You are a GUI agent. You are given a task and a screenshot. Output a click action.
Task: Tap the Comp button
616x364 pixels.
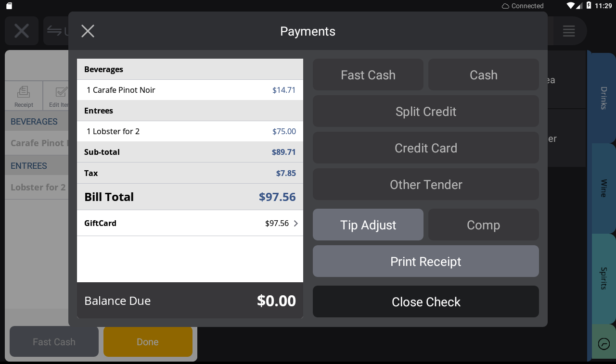[483, 225]
